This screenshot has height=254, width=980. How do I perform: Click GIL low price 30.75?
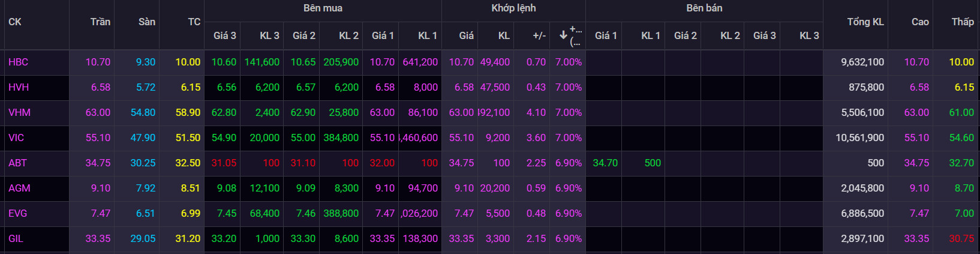coord(961,238)
